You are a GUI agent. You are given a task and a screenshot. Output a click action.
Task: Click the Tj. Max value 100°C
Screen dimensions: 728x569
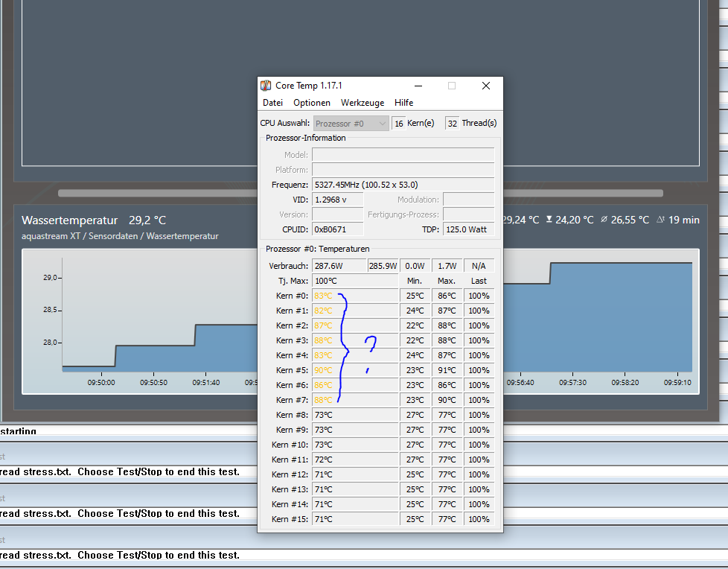(355, 281)
